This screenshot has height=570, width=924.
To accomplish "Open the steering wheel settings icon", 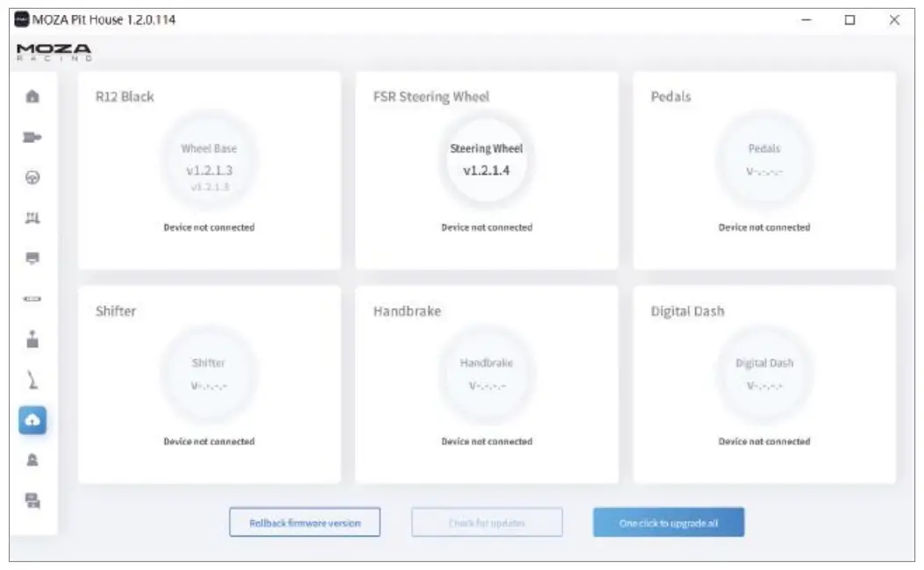I will coord(33,177).
